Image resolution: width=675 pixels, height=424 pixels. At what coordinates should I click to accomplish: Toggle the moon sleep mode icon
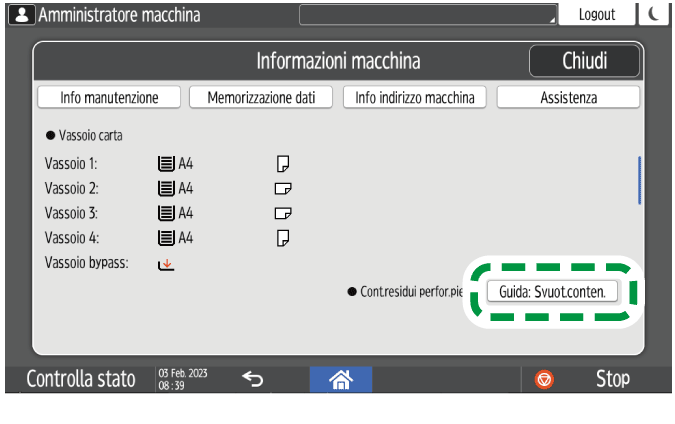pyautogui.click(x=655, y=15)
